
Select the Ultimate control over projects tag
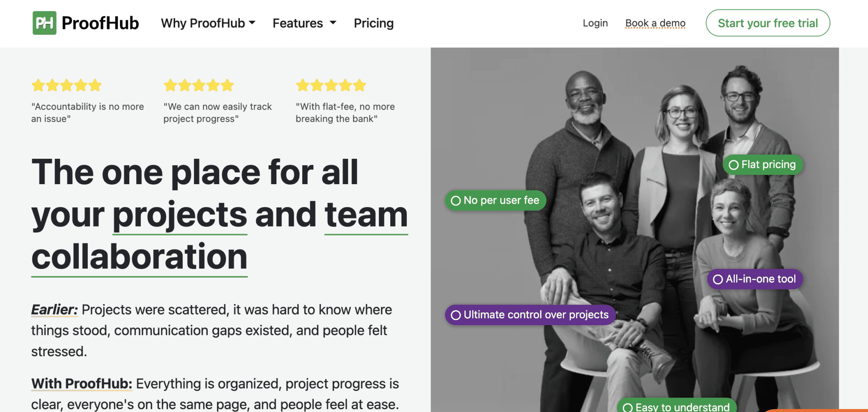click(530, 315)
